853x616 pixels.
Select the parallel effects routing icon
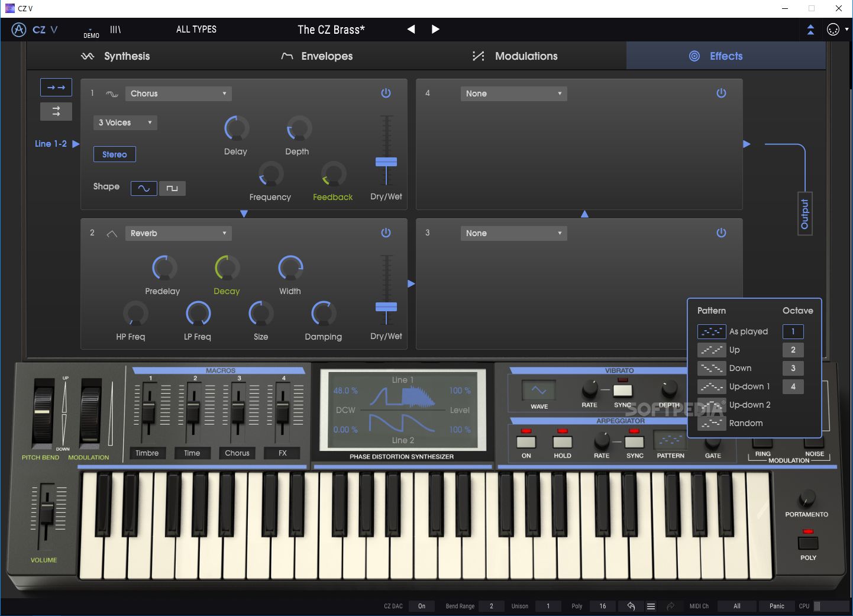click(x=56, y=111)
